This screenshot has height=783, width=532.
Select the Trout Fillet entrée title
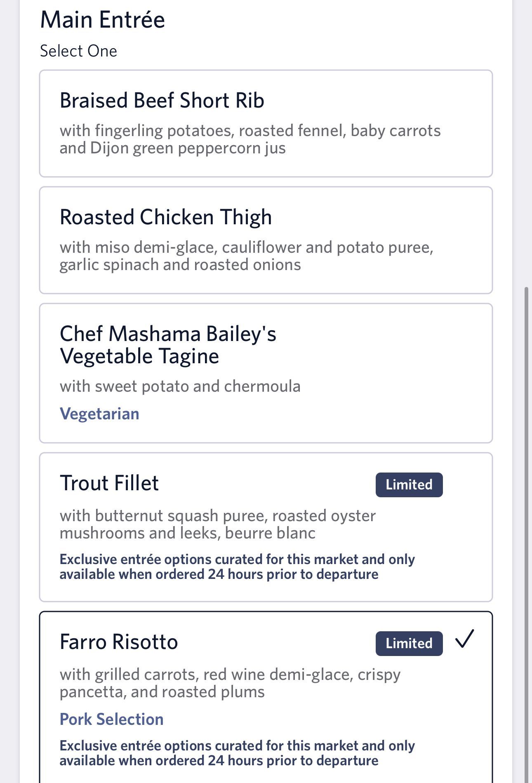pyautogui.click(x=109, y=483)
